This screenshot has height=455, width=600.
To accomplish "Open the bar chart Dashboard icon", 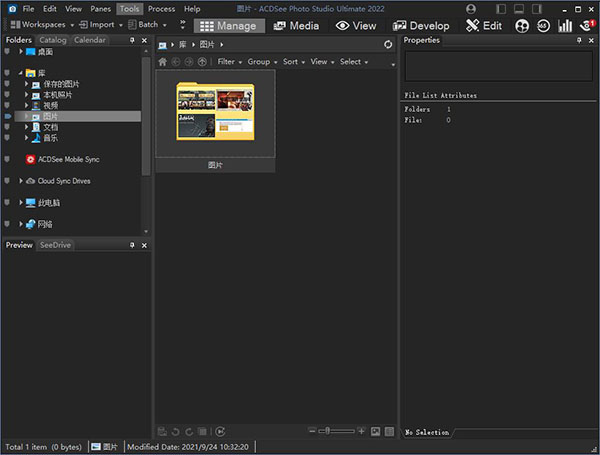I will [565, 25].
